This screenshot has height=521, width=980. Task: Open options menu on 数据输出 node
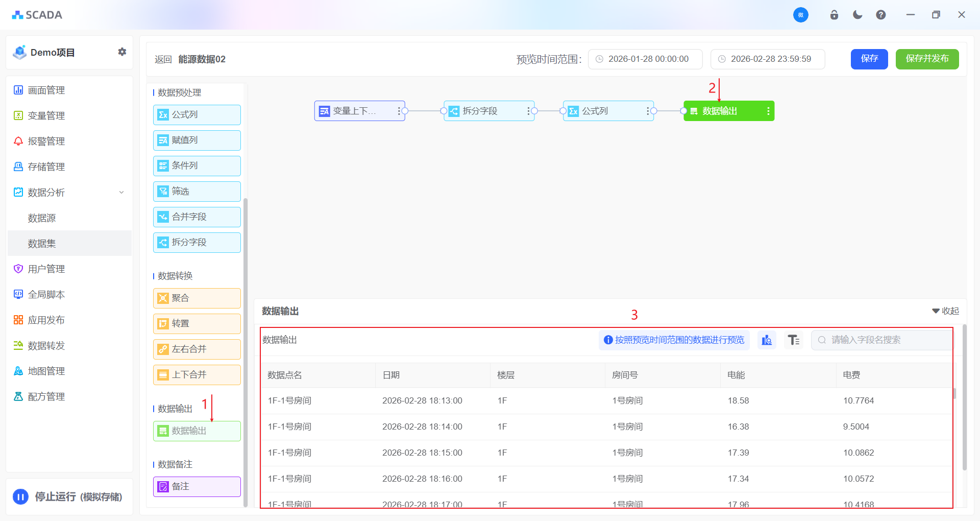[768, 111]
